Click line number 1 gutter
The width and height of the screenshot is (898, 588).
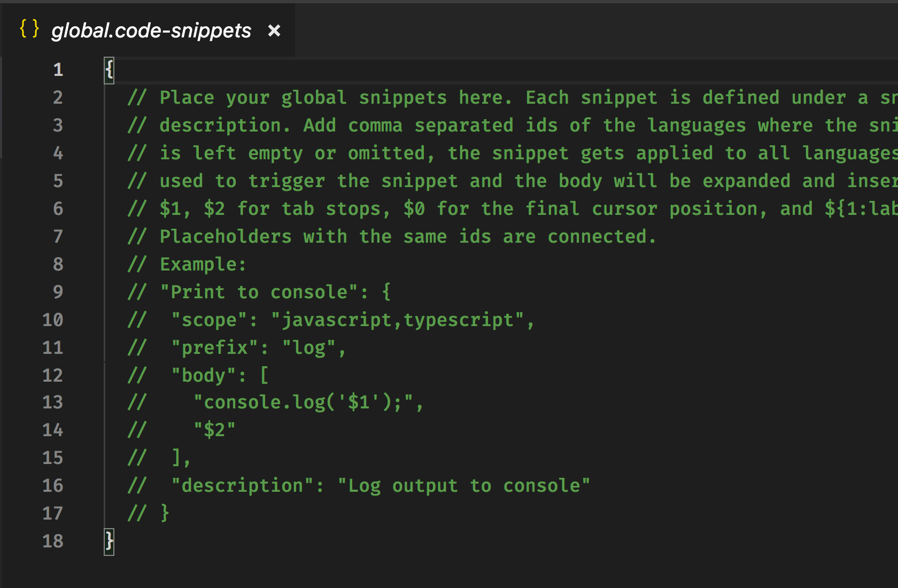[57, 69]
